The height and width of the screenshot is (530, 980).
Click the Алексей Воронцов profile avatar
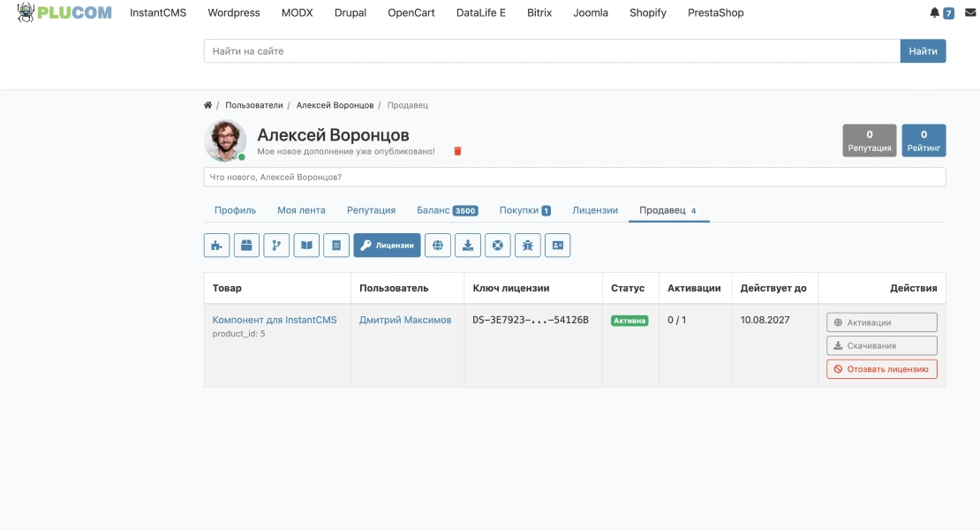click(x=225, y=140)
